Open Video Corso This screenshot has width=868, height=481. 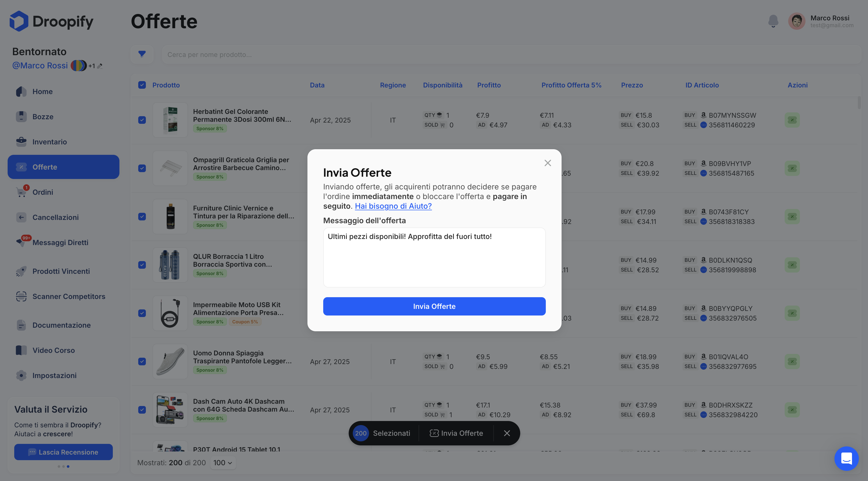(x=63, y=351)
